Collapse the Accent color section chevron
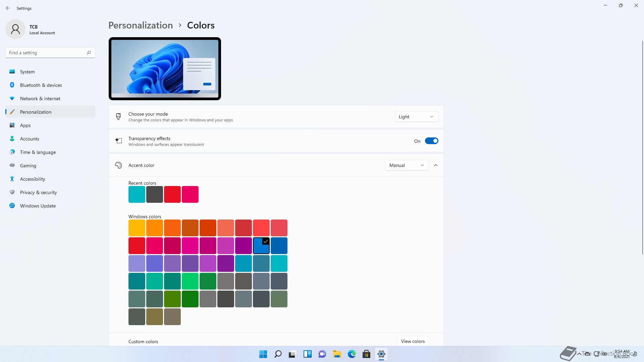 [436, 165]
